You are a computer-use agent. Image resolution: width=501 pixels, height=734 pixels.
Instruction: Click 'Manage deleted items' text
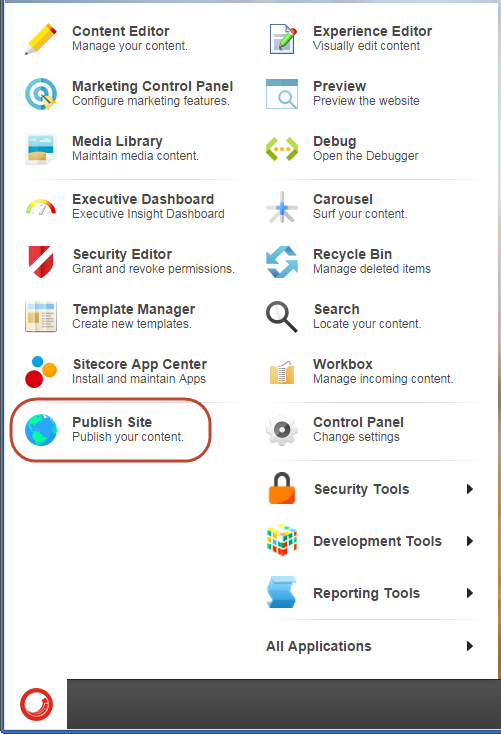pyautogui.click(x=372, y=269)
